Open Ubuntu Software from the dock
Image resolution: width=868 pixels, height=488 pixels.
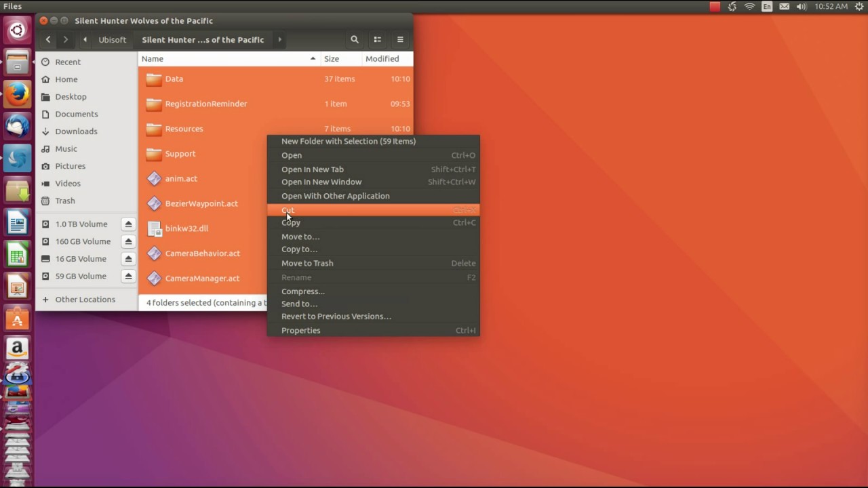tap(18, 318)
